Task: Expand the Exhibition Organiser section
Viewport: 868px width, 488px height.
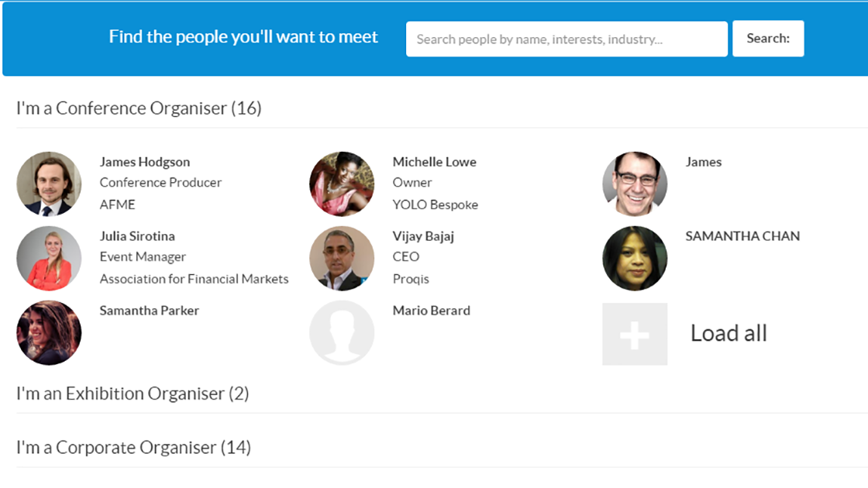Action: tap(133, 393)
